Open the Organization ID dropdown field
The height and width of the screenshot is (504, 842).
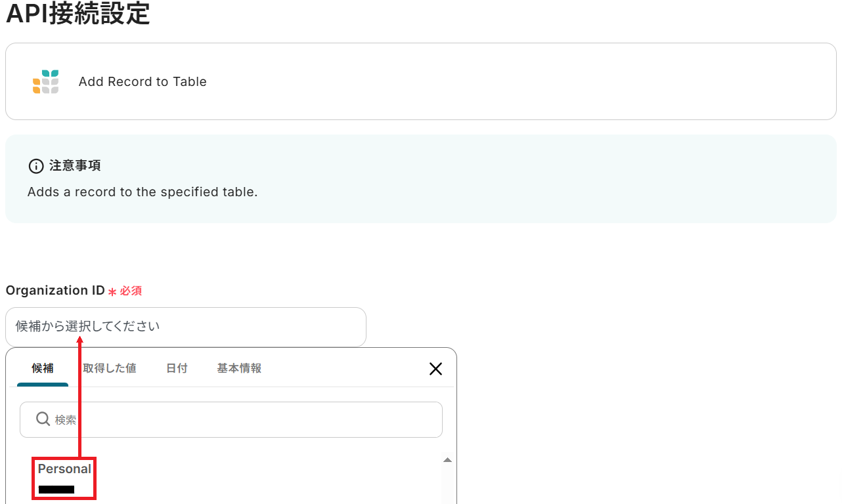tap(185, 326)
